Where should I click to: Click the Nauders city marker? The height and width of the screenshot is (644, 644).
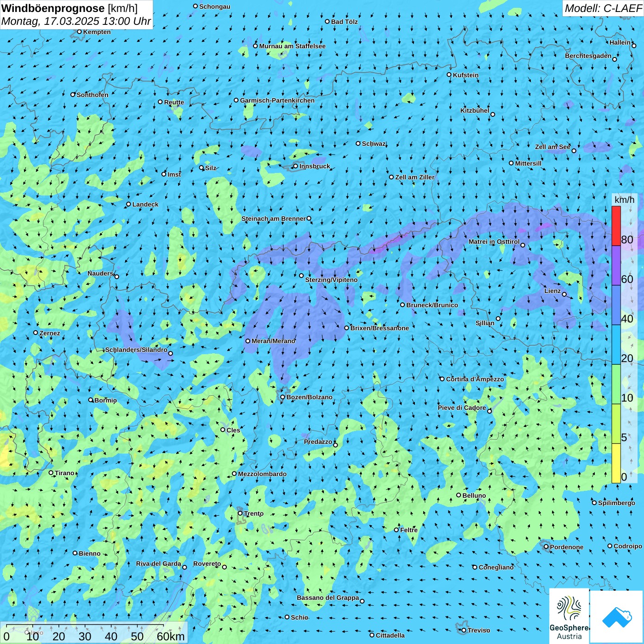117,276
